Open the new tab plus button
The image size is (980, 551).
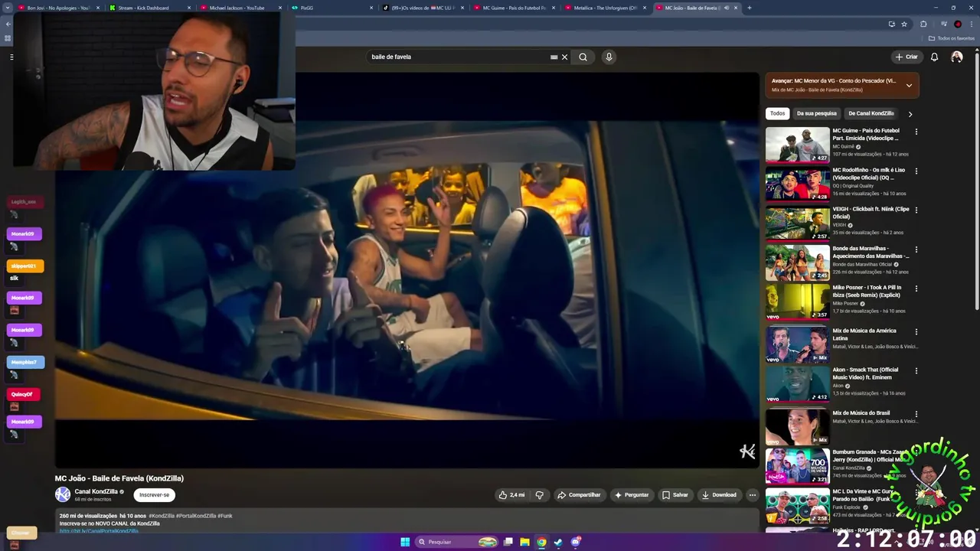coord(749,8)
